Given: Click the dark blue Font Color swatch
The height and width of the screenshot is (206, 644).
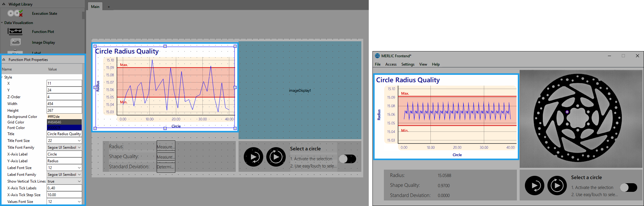Looking at the screenshot, I should coord(64,128).
